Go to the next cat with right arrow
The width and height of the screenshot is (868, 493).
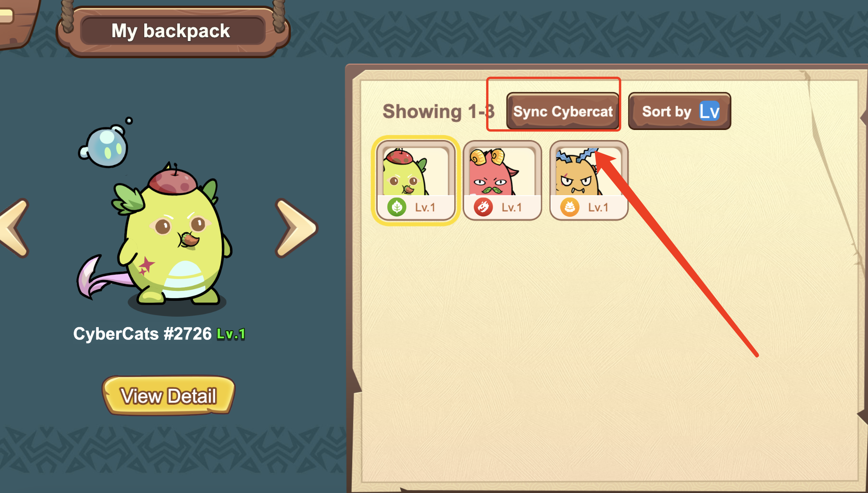(x=296, y=228)
